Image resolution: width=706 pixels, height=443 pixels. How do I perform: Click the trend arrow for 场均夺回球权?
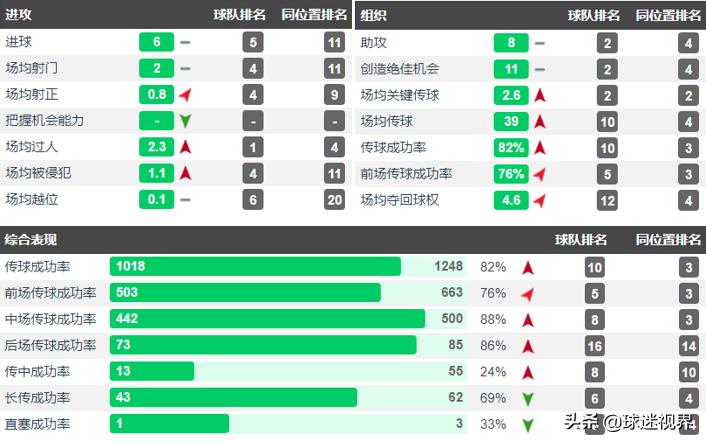pos(540,199)
